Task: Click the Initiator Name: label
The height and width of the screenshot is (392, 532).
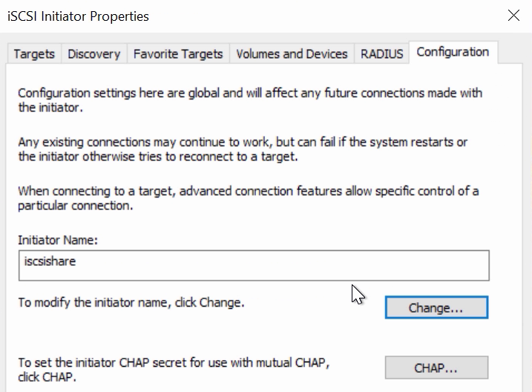Action: 58,240
